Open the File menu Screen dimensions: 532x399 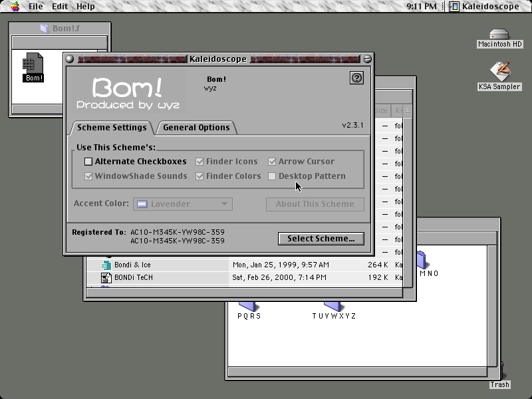point(36,7)
